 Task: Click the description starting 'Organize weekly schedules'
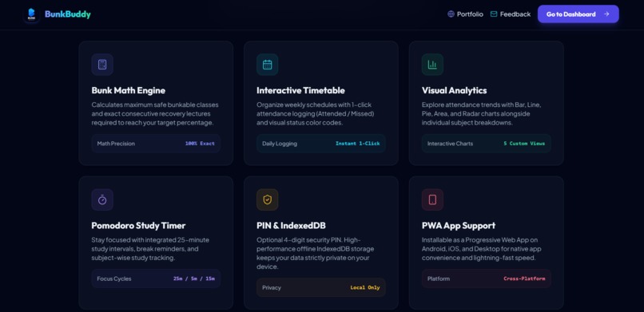click(316, 113)
